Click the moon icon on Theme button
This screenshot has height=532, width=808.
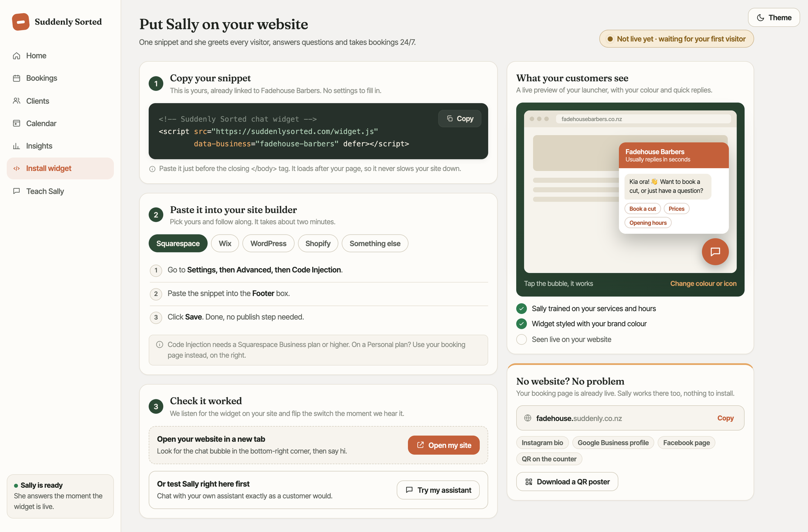[760, 18]
